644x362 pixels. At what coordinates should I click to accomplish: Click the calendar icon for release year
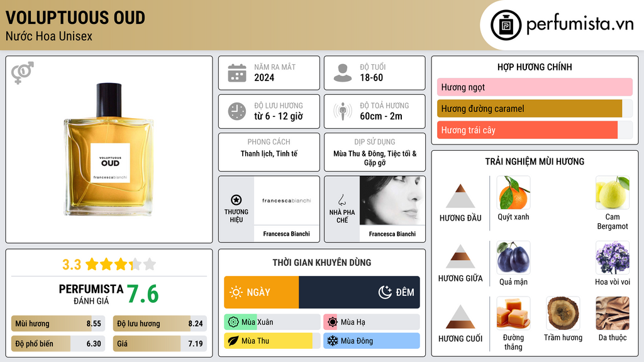coord(237,73)
